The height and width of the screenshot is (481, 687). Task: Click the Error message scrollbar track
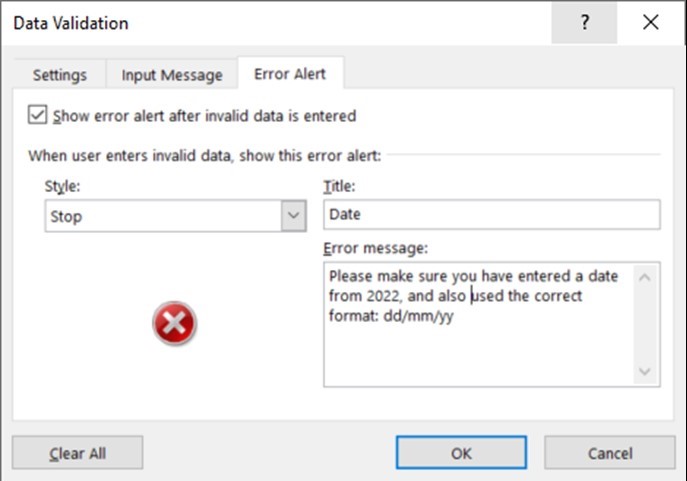coord(647,323)
